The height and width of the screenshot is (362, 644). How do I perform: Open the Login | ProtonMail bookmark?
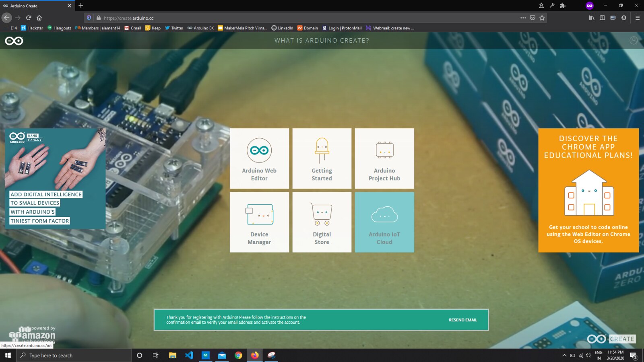(x=342, y=28)
